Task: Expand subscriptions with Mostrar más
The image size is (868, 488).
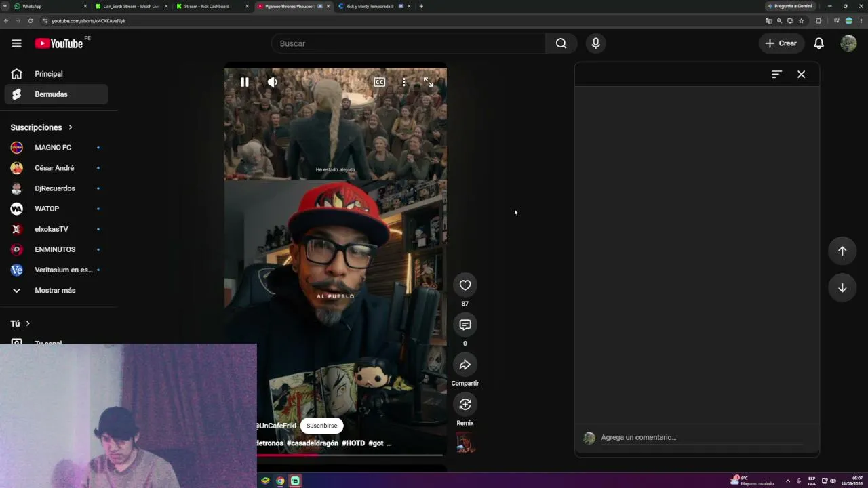Action: pyautogui.click(x=56, y=290)
